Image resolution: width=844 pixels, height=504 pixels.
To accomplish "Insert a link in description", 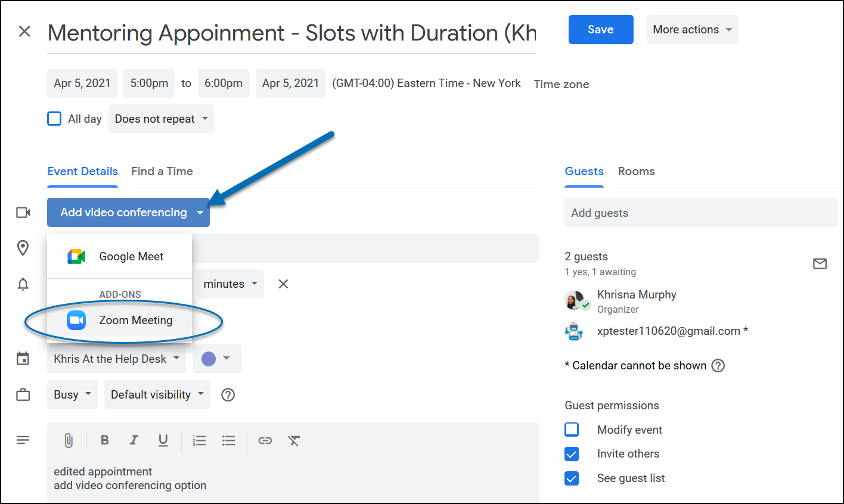I will click(x=265, y=440).
